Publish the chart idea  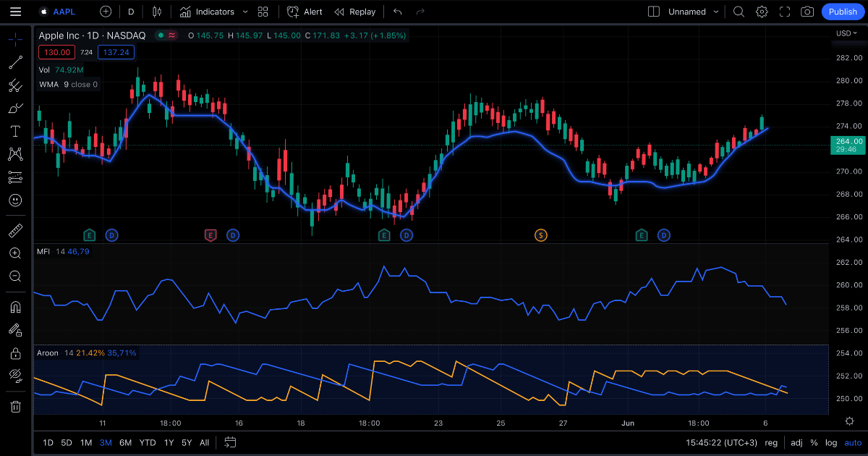tap(843, 12)
